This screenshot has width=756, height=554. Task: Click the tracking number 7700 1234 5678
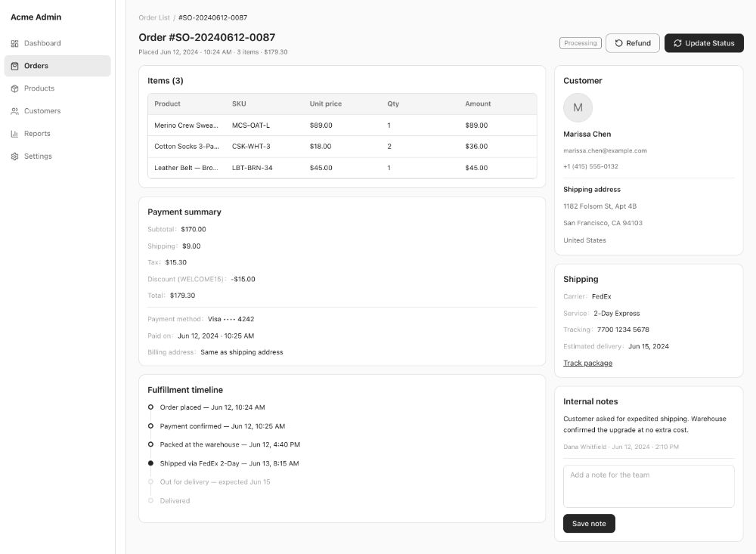(x=623, y=330)
